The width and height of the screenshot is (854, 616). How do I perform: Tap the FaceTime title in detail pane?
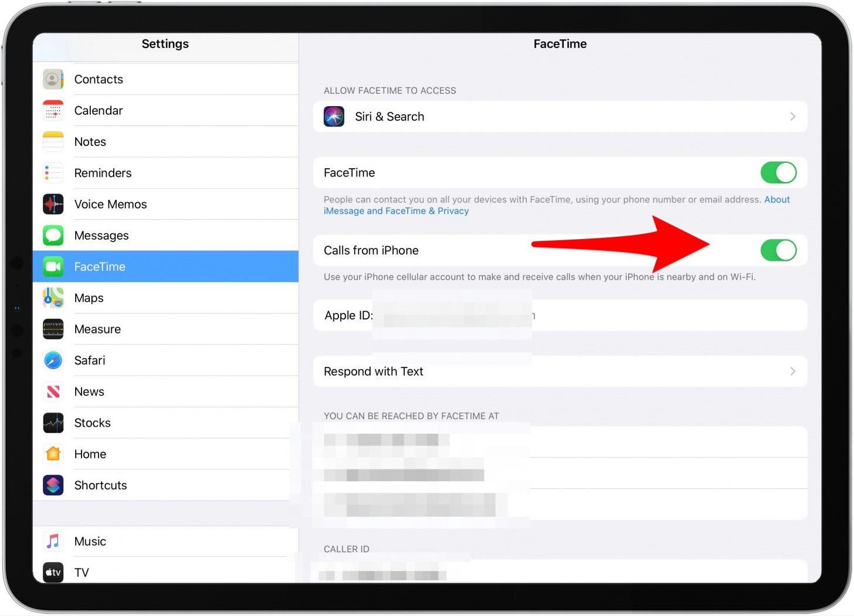[560, 44]
